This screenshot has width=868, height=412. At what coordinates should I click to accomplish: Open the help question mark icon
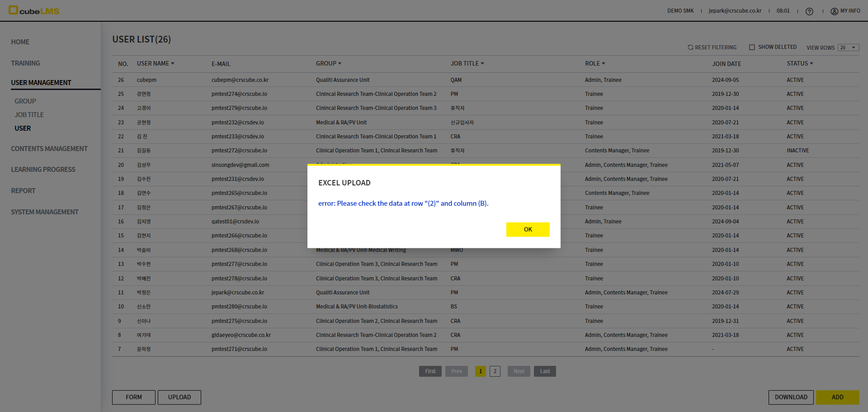point(809,11)
